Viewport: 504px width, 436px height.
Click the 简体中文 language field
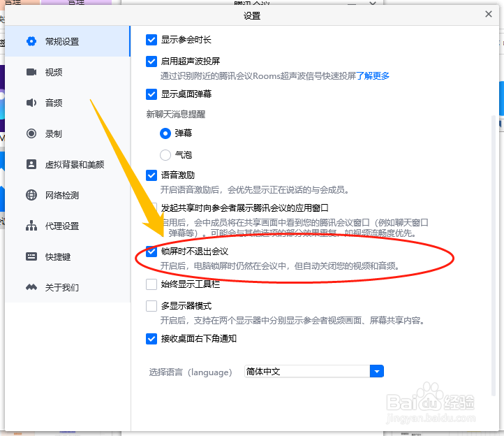307,371
